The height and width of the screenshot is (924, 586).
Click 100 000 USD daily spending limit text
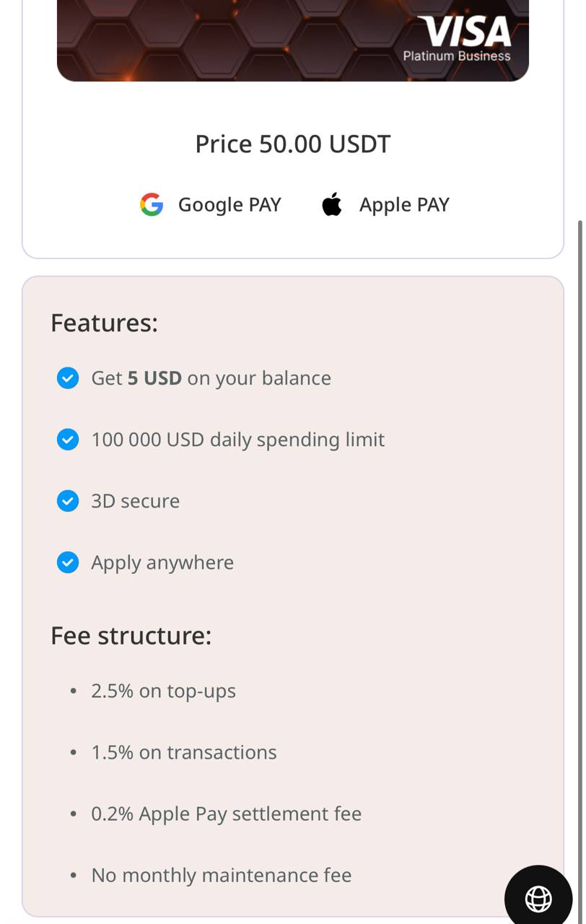click(237, 440)
